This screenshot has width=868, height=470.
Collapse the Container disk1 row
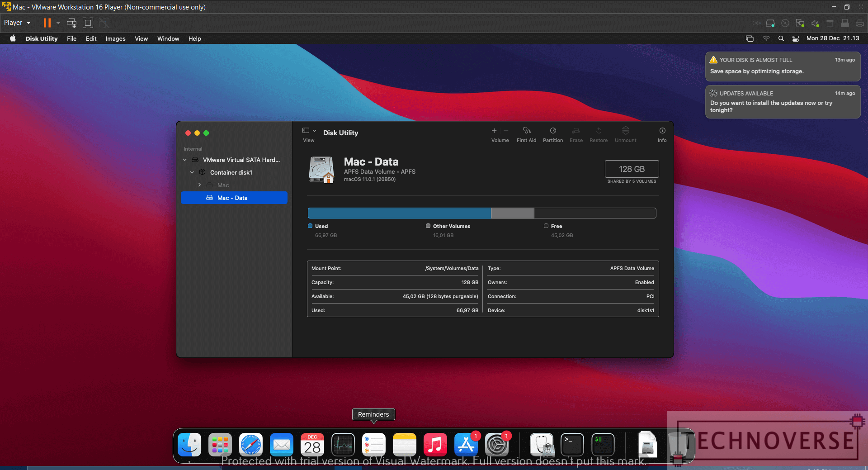[x=192, y=172]
